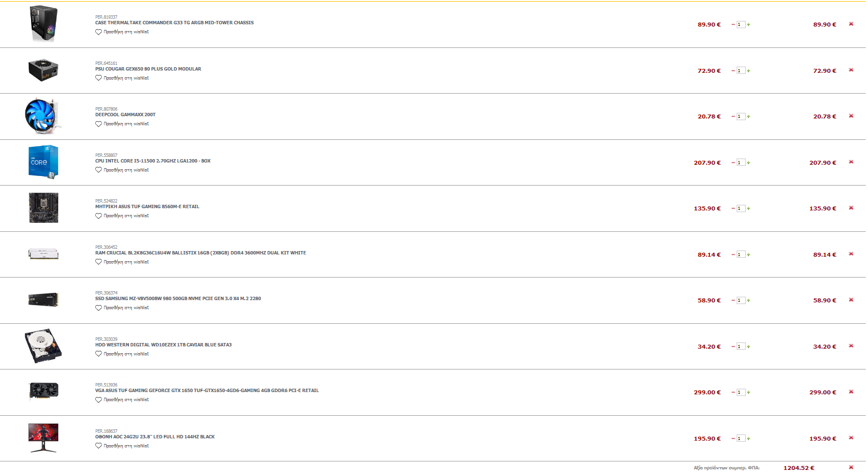Decrease quantity of AOC 24G2U monitor

pyautogui.click(x=733, y=438)
